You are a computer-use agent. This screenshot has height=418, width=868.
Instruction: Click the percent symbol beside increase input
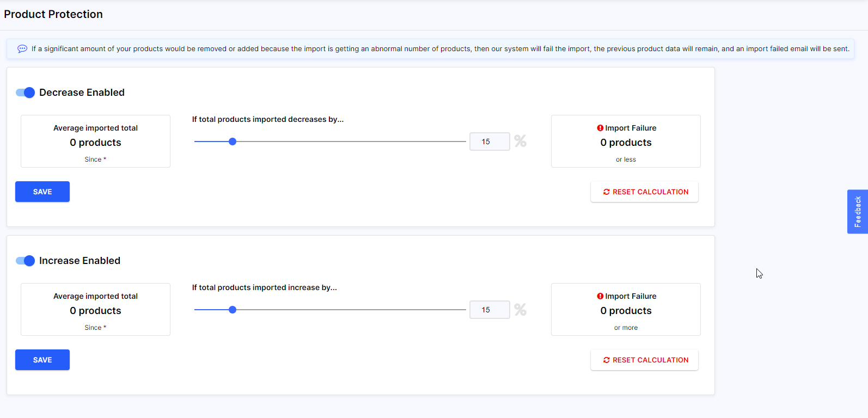[x=521, y=310]
